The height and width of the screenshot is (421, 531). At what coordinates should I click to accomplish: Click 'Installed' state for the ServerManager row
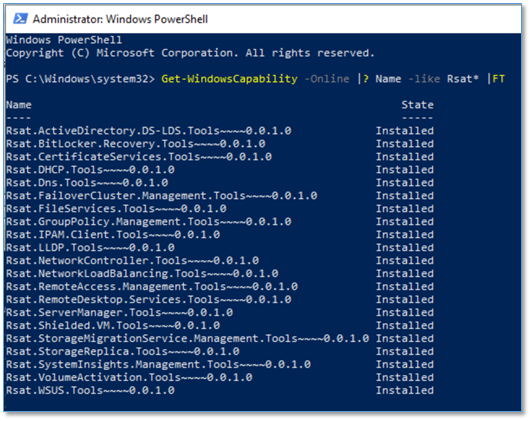coord(405,312)
